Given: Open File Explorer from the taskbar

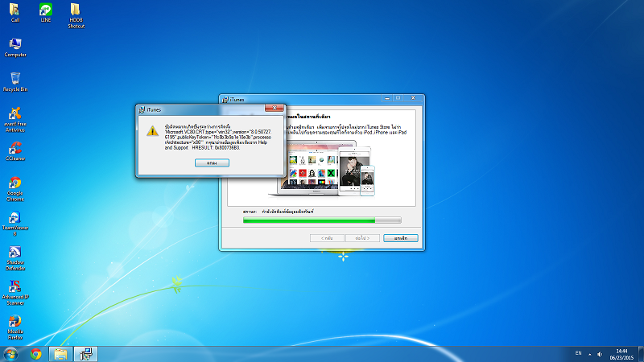Looking at the screenshot, I should [x=61, y=354].
